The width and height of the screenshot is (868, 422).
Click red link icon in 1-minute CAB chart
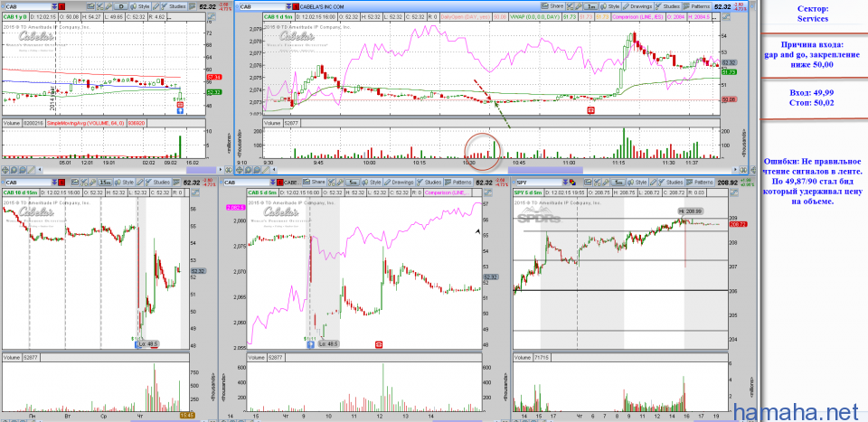point(297,6)
